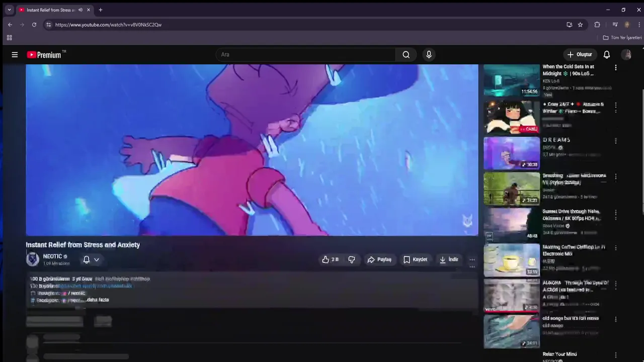Open apps grid icon in bookmarks bar

point(9,38)
